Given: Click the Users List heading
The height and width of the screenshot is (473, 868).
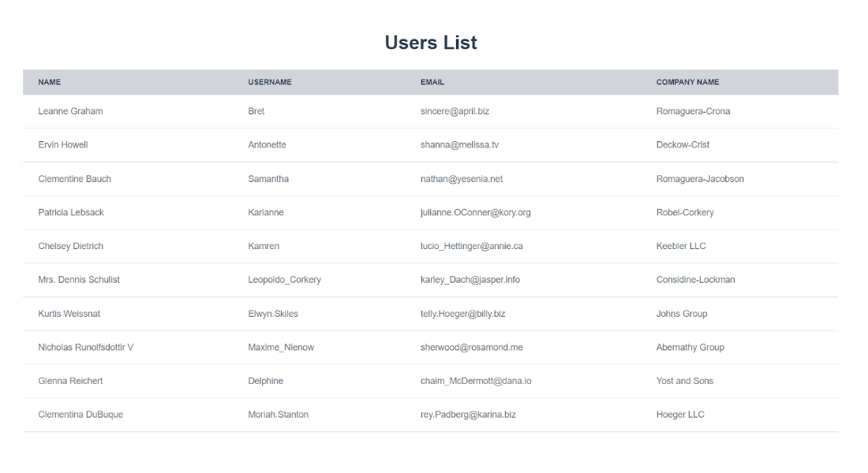Looking at the screenshot, I should tap(431, 43).
